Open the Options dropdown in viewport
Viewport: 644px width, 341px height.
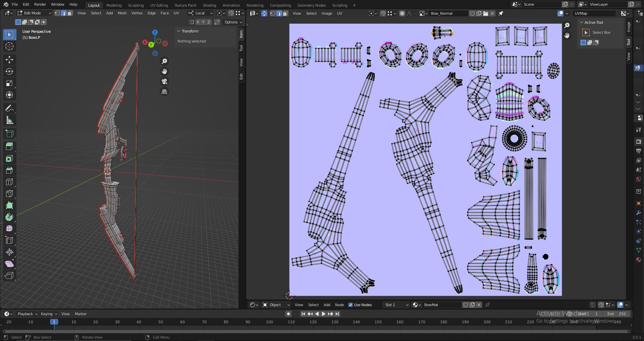pyautogui.click(x=233, y=22)
